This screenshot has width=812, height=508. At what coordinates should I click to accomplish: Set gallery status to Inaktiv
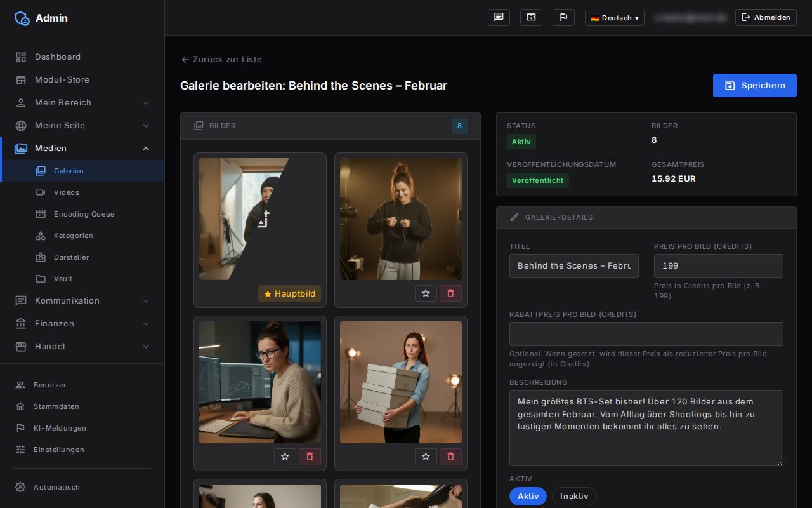[x=574, y=496]
